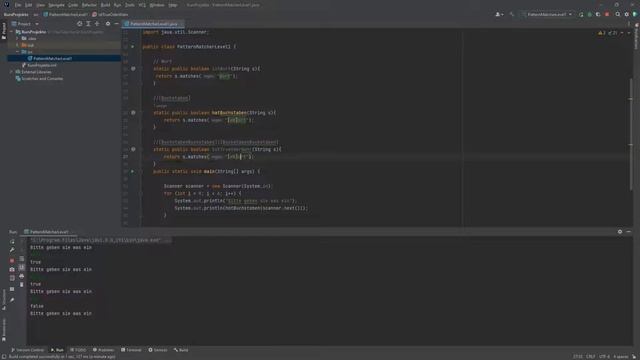Click the warnings indicator in editor corner
The height and width of the screenshot is (360, 640).
608,33
